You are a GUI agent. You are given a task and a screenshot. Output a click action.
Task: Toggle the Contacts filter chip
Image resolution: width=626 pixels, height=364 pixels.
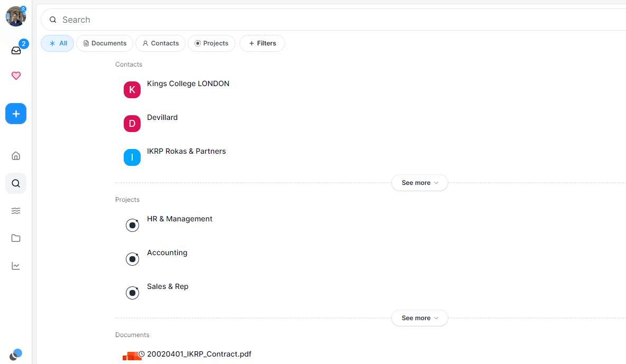[x=160, y=43]
